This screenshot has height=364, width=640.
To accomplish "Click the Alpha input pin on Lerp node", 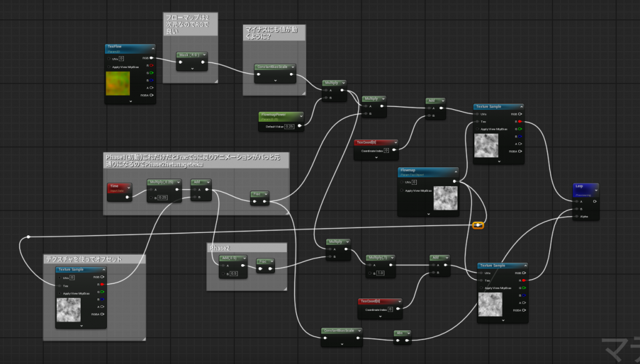I will tap(577, 217).
